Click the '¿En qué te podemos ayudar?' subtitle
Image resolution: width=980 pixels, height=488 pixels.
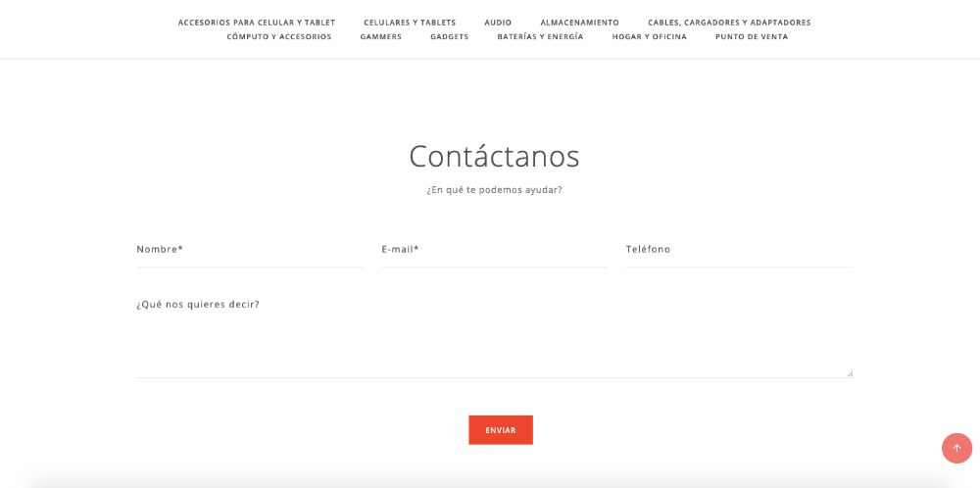[494, 190]
